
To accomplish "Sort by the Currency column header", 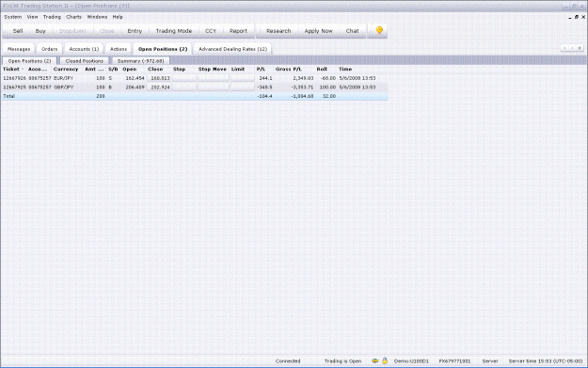I will point(66,69).
